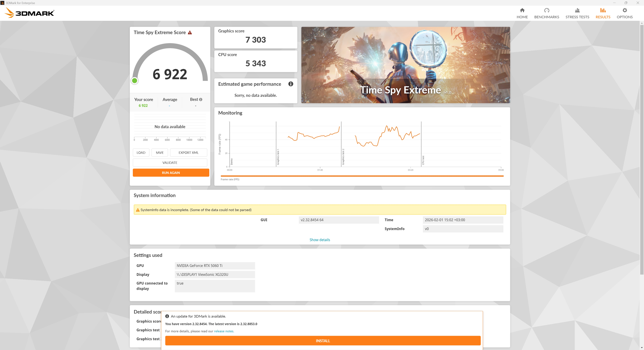Click the 3DMark logo
The height and width of the screenshot is (350, 644).
coord(30,13)
